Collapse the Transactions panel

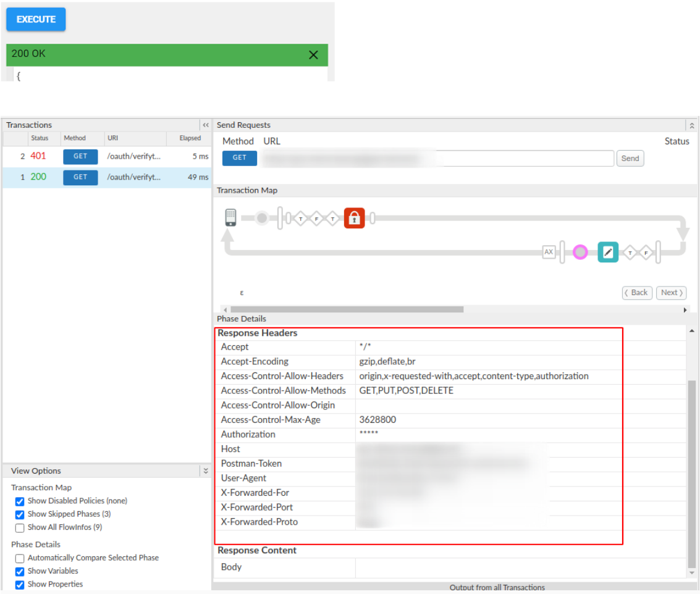point(206,125)
